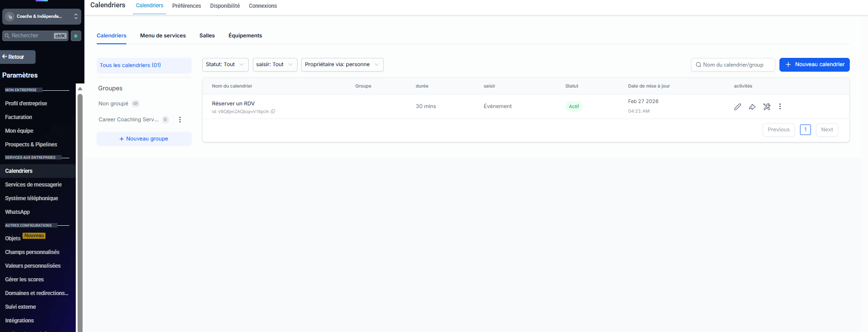
Task: Click the tools icon in activités column
Action: click(x=767, y=107)
